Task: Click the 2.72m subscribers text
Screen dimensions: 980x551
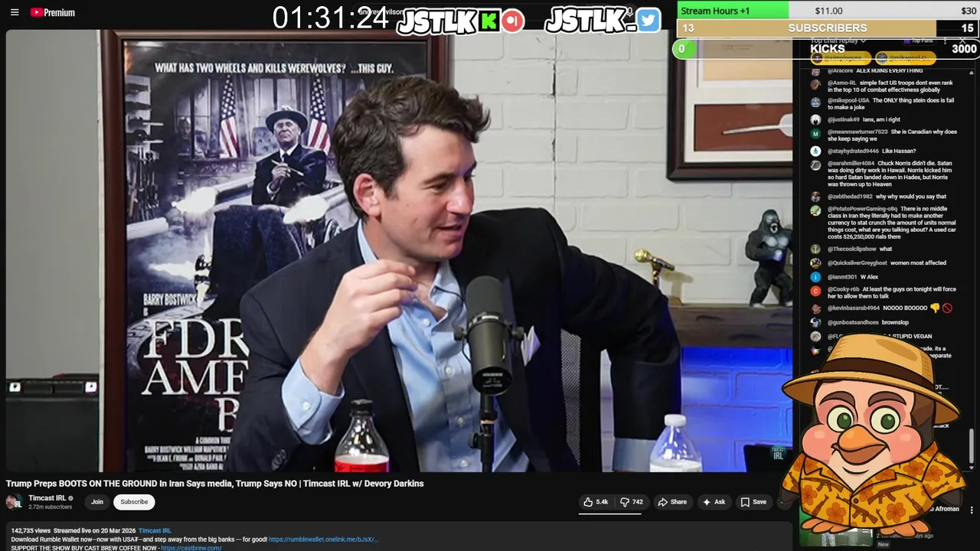Action: point(50,507)
